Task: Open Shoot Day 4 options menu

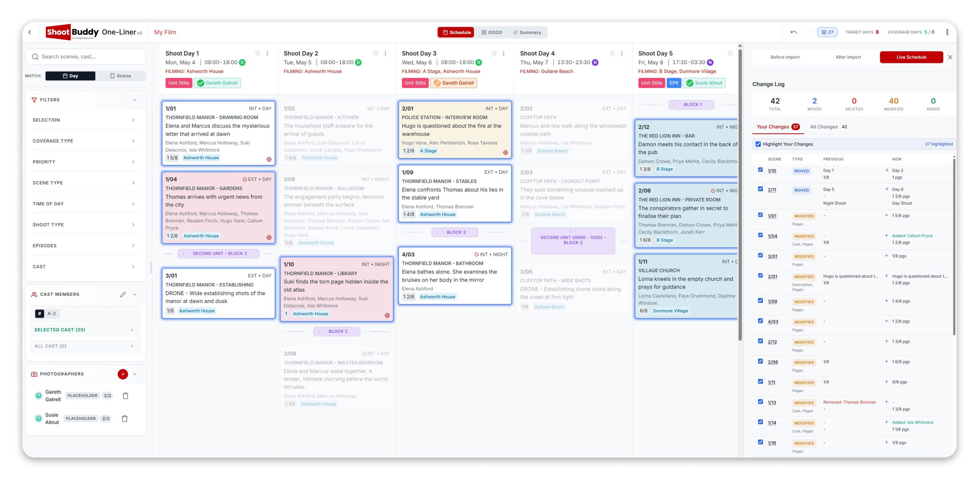Action: [x=622, y=53]
